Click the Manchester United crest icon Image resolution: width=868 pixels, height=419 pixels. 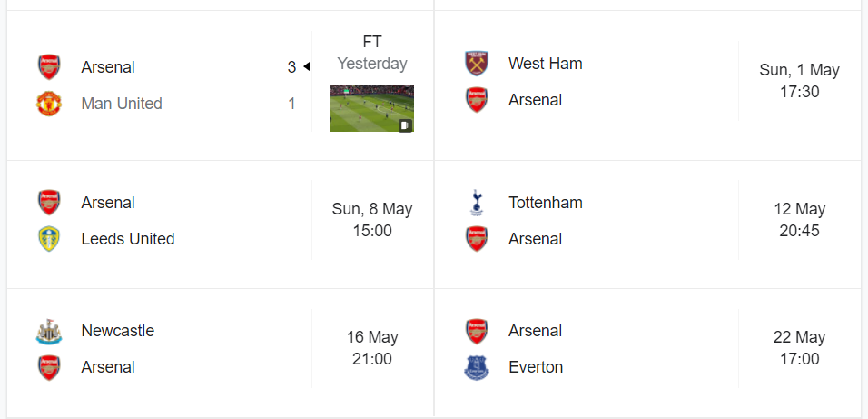(48, 104)
